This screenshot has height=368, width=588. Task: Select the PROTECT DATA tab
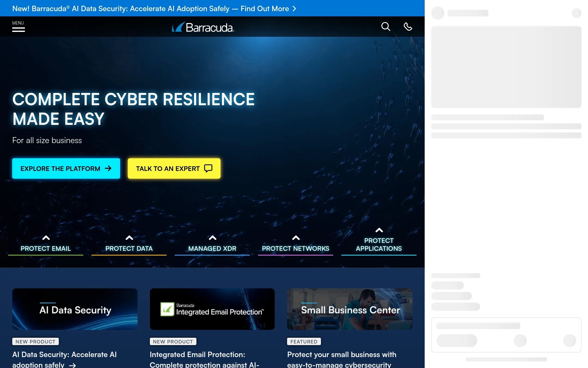[x=129, y=248]
